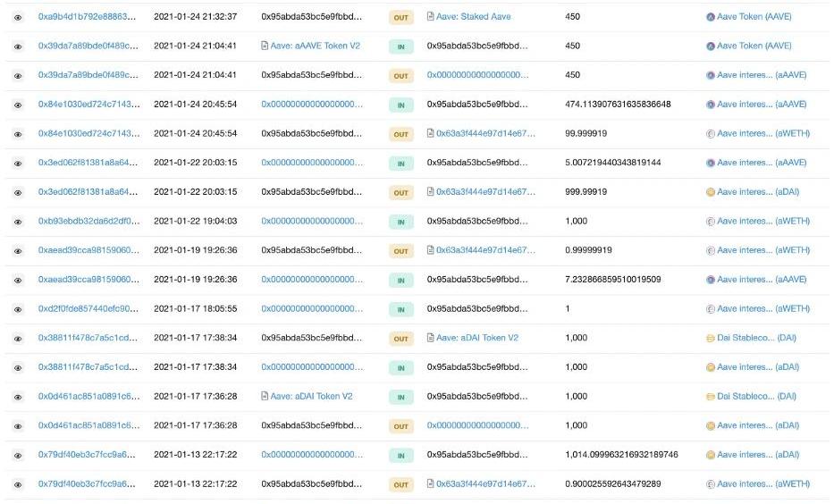Click the eye icon in the 0.99999919 aWETH row

[18, 251]
